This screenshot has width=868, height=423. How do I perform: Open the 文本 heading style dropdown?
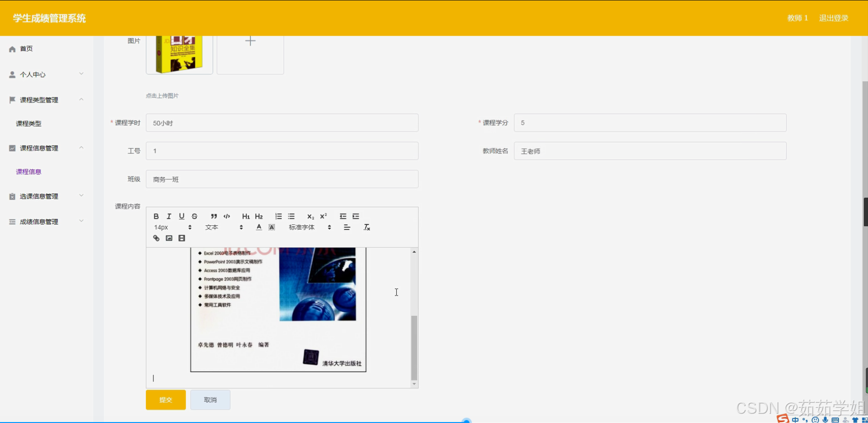click(224, 227)
